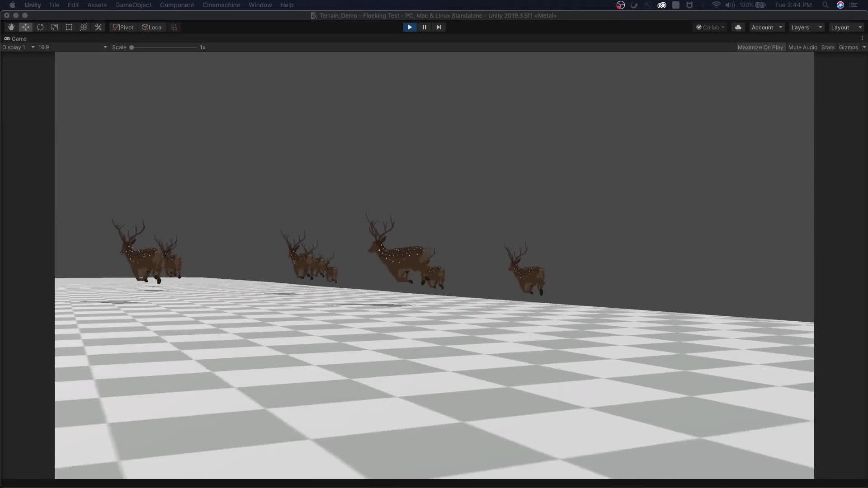Open the Layout dropdown
868x488 pixels.
click(846, 28)
